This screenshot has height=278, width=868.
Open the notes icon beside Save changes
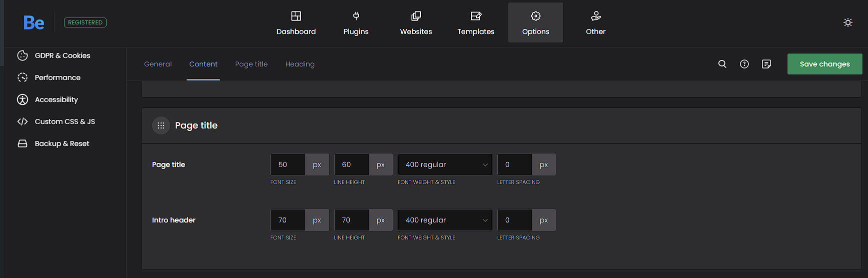click(x=766, y=64)
